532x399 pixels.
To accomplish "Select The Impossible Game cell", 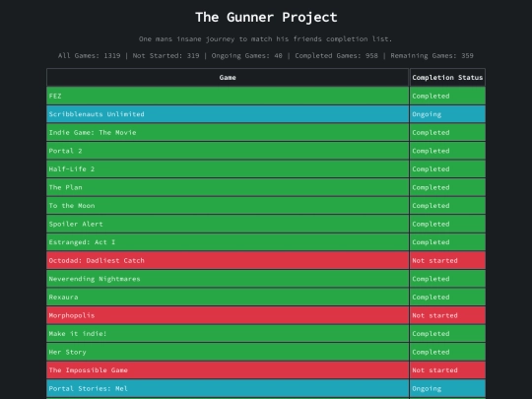I will [228, 370].
